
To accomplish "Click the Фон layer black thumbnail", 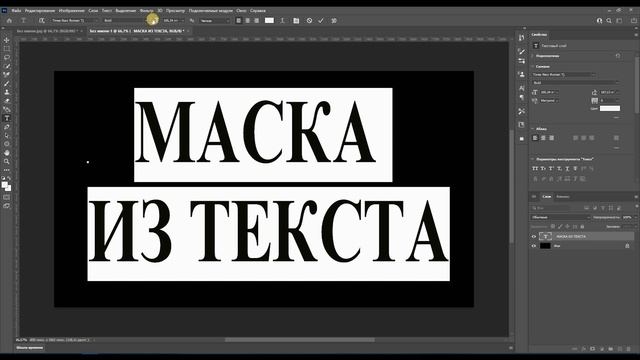I will click(545, 246).
